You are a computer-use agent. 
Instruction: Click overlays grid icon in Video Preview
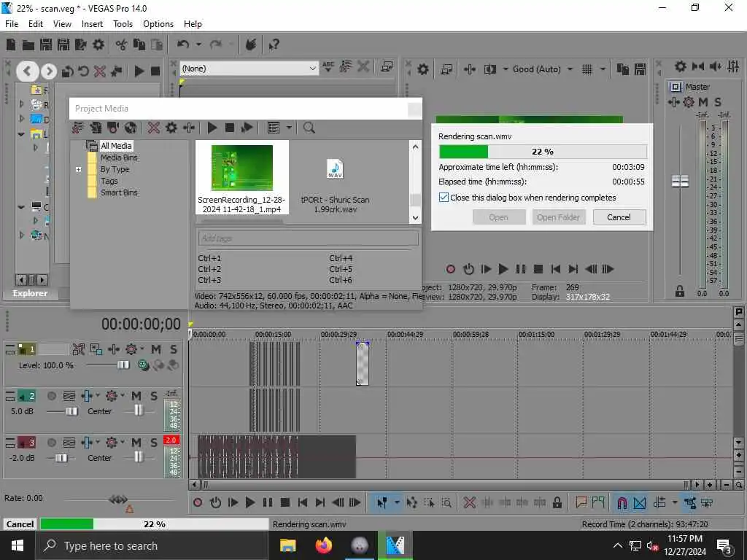[587, 69]
